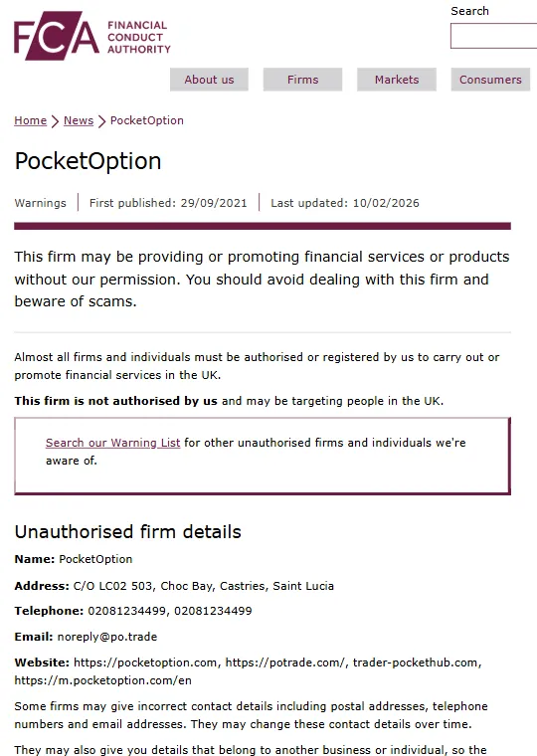Click the https://pocketoption.com website address
Screen dimensions: 537x756
pyautogui.click(x=145, y=662)
